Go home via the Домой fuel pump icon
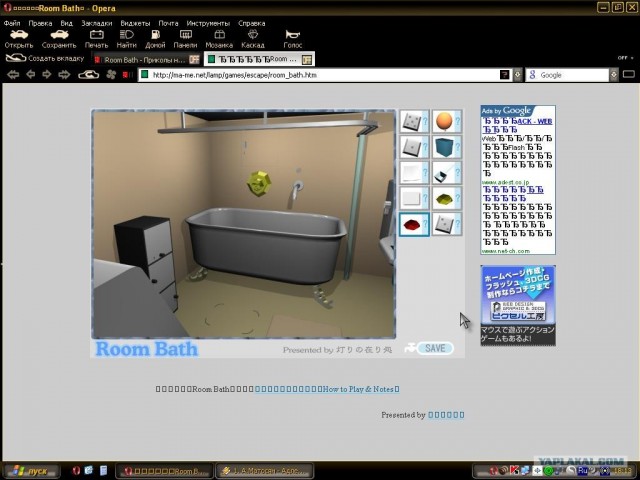The height and width of the screenshot is (480, 640). (156, 35)
